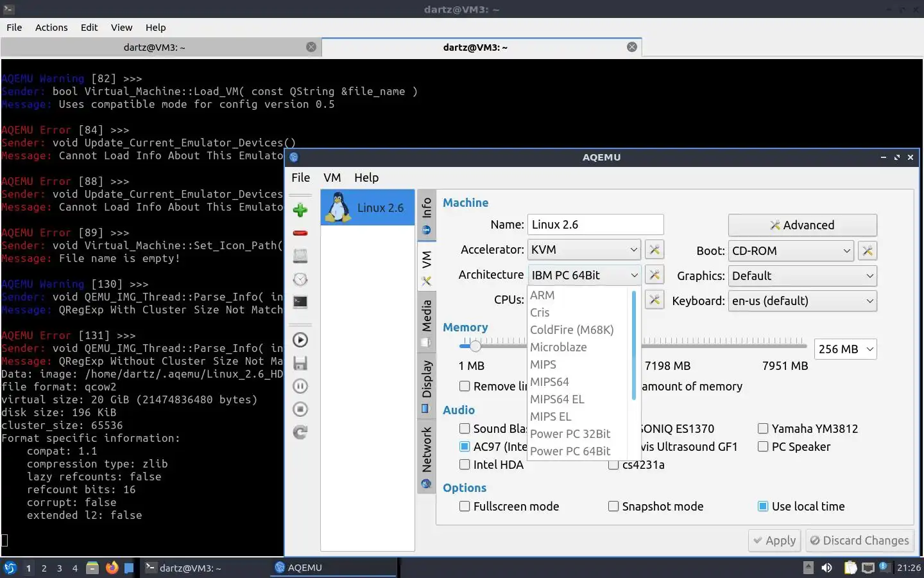Screen dimensions: 924x578
Task: Open the terminal monitor icon in AQEMU toolbar
Action: (x=300, y=302)
